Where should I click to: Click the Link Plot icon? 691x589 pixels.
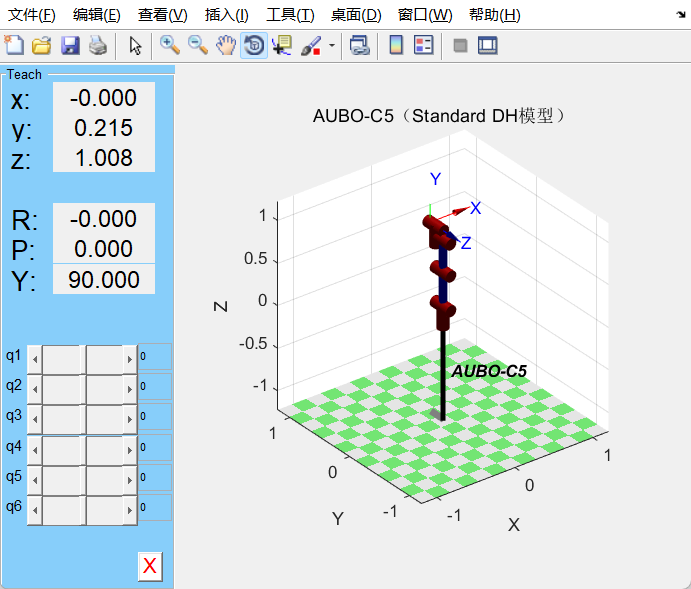(360, 45)
